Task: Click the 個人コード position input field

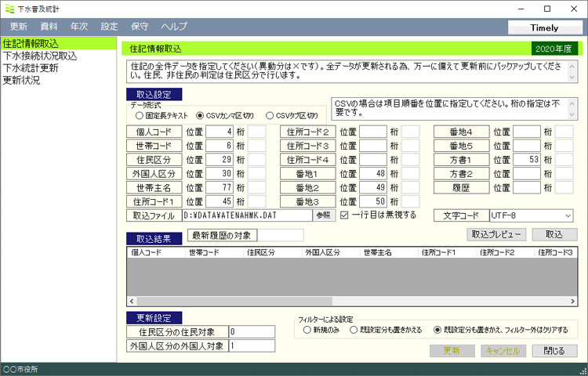Action: point(220,131)
